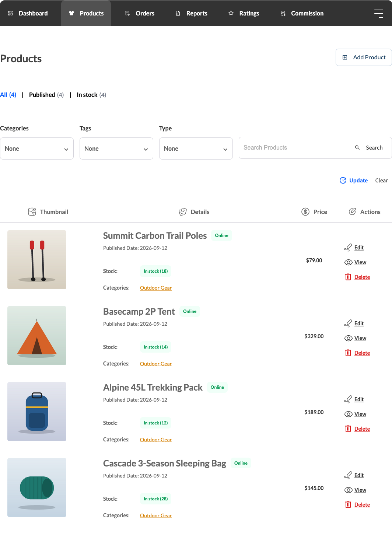Click the Price column dollar icon
Screen dimensions: 392x556
point(305,212)
